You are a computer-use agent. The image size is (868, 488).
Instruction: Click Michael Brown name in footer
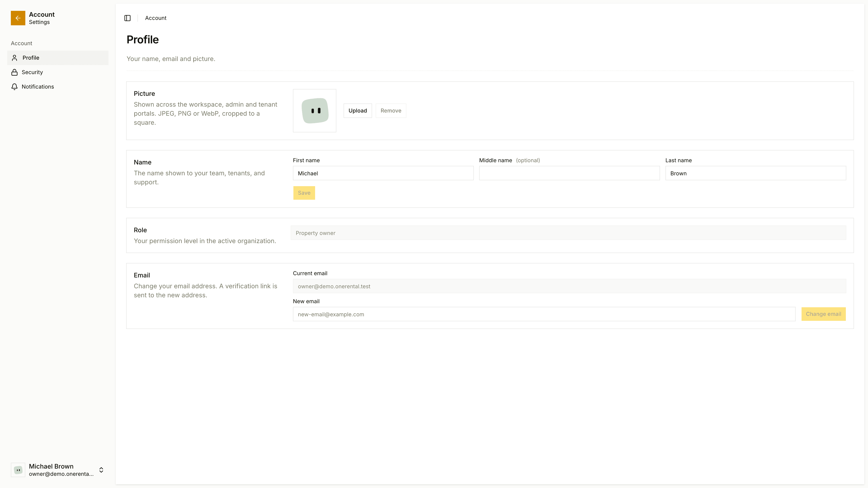tap(51, 467)
